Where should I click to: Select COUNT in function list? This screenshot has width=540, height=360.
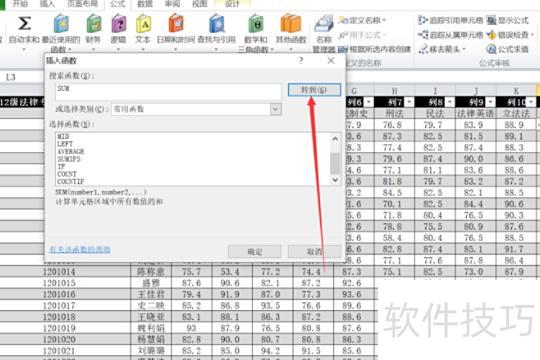67,174
